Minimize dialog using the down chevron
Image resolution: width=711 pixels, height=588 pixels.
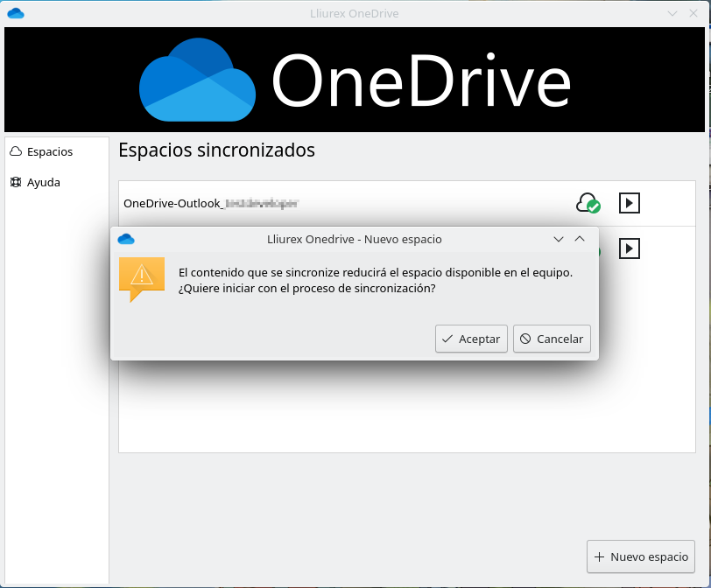click(x=559, y=239)
